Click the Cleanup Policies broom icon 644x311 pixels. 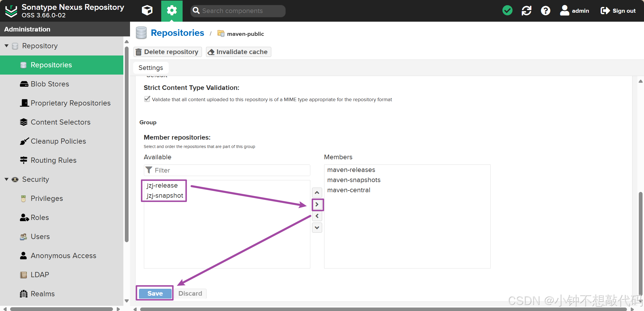pyautogui.click(x=24, y=141)
